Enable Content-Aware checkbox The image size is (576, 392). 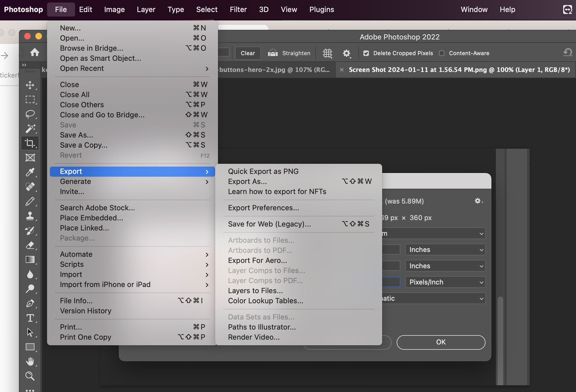pyautogui.click(x=442, y=53)
